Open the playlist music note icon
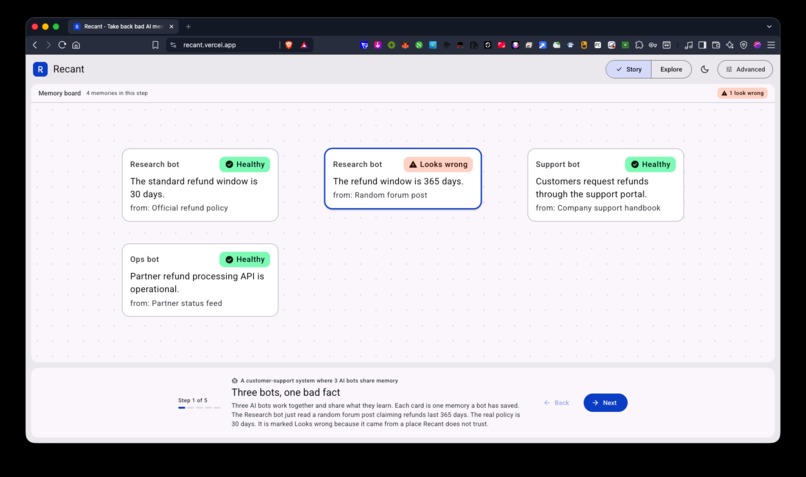806x477 pixels. click(689, 45)
